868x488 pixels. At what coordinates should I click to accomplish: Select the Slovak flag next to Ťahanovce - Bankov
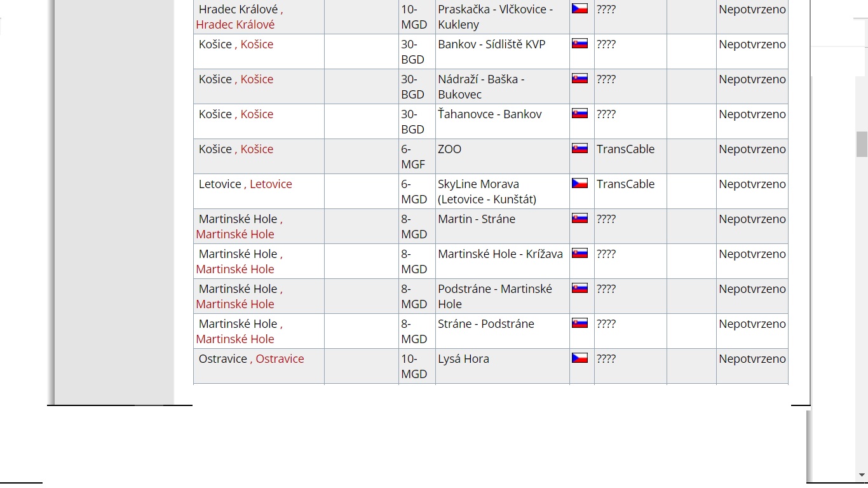(x=580, y=114)
